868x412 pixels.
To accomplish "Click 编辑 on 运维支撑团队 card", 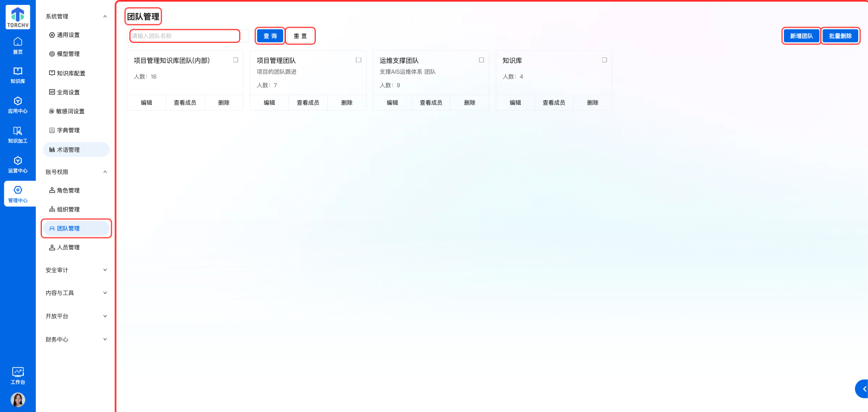I will pos(392,102).
